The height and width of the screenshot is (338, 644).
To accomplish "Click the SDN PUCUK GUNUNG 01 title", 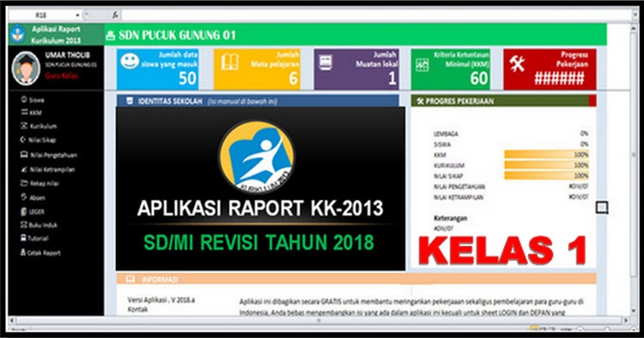I will pos(178,35).
